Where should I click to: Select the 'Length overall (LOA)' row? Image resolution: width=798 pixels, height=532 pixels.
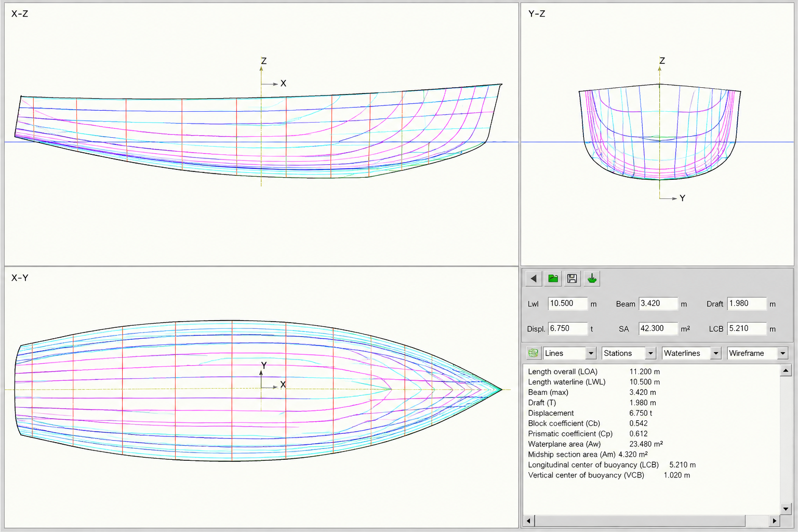coord(594,371)
